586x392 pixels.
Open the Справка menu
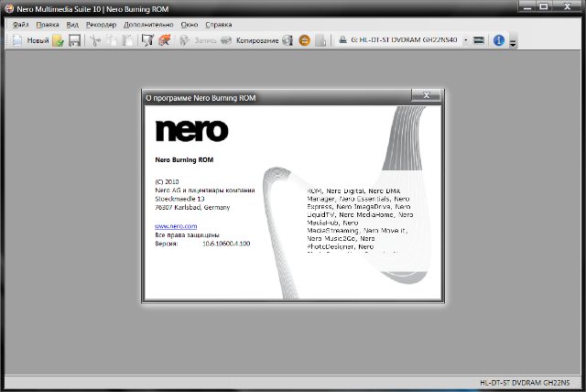(218, 25)
